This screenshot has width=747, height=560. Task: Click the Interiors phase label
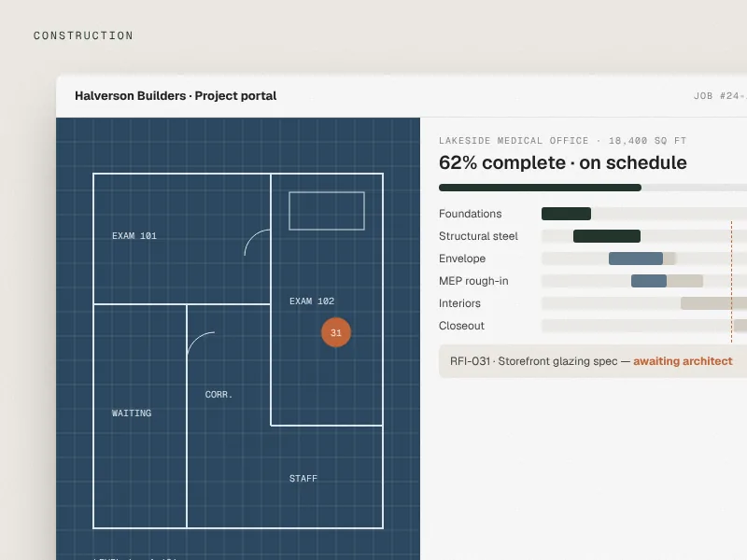459,302
